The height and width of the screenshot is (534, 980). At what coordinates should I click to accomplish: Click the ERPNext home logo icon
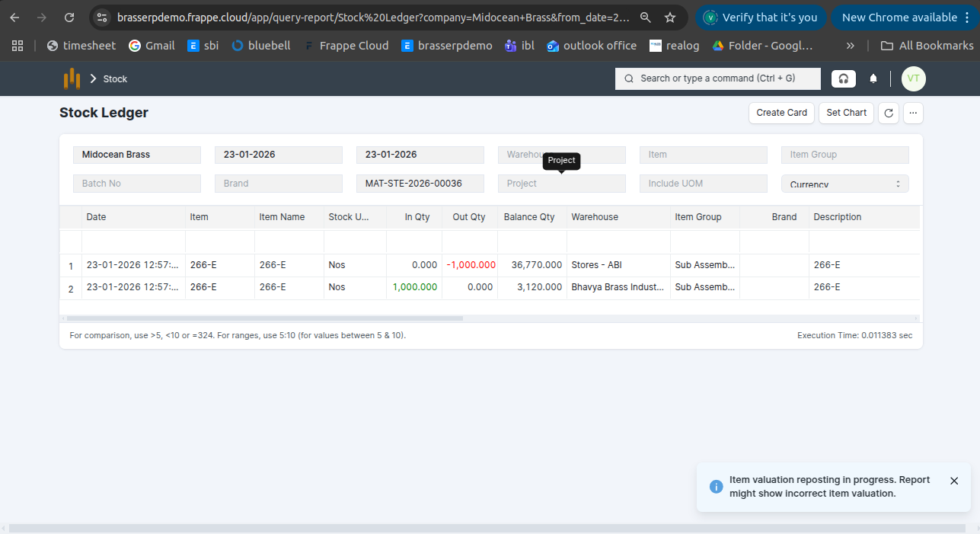pos(72,78)
